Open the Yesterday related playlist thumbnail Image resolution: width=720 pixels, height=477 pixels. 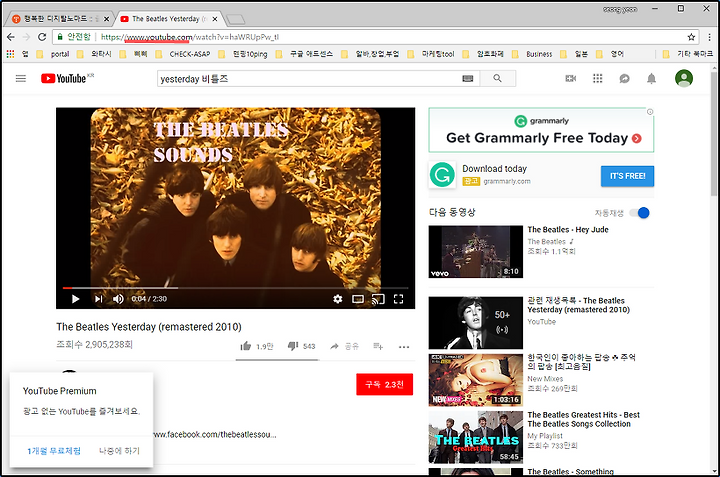[476, 323]
